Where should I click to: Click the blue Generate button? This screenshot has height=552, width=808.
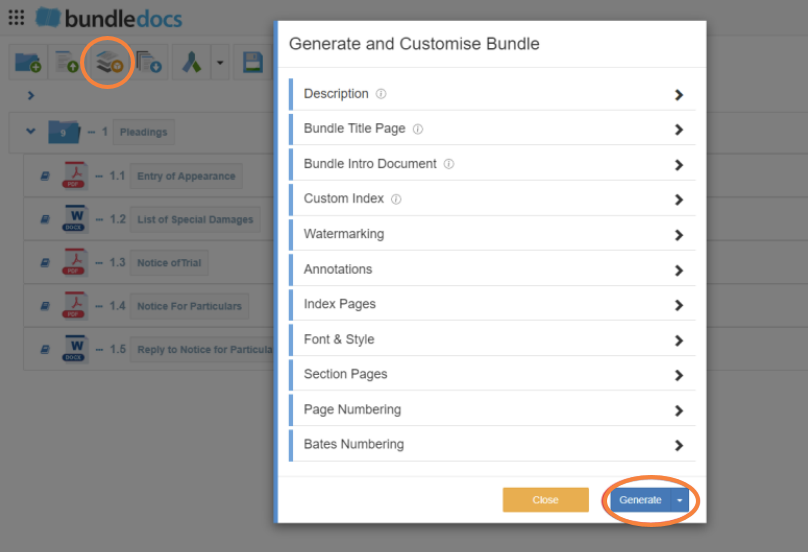click(641, 500)
